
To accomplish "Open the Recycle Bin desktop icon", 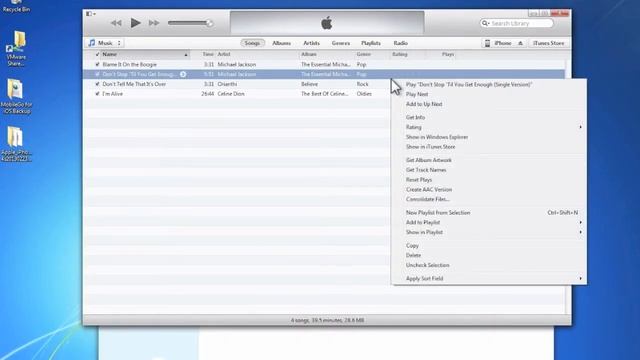I will coord(16,6).
